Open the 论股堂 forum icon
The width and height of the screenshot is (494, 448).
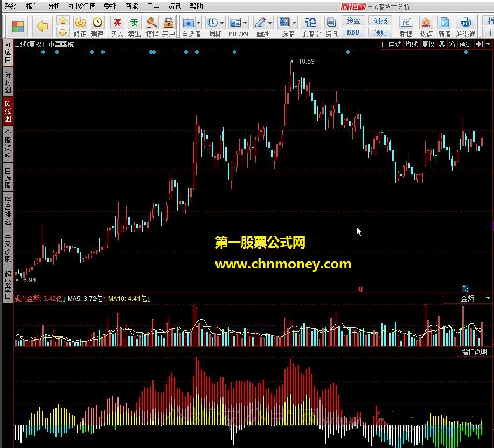coord(311,23)
